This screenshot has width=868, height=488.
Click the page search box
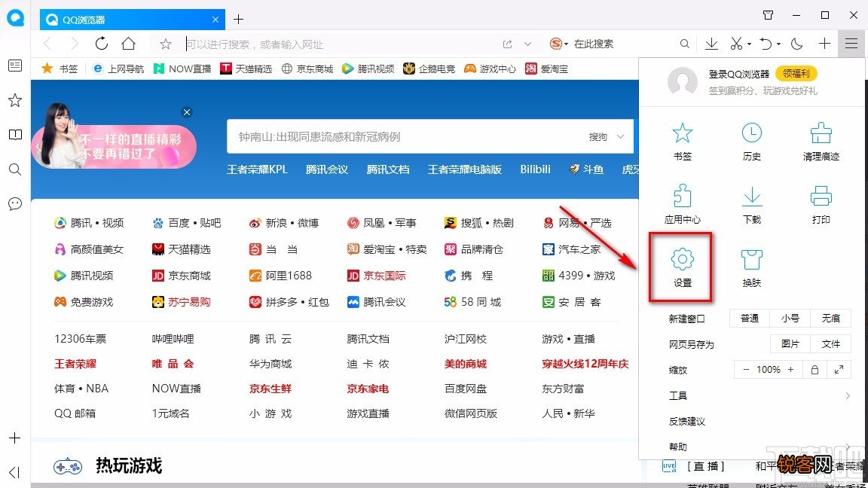coord(407,136)
